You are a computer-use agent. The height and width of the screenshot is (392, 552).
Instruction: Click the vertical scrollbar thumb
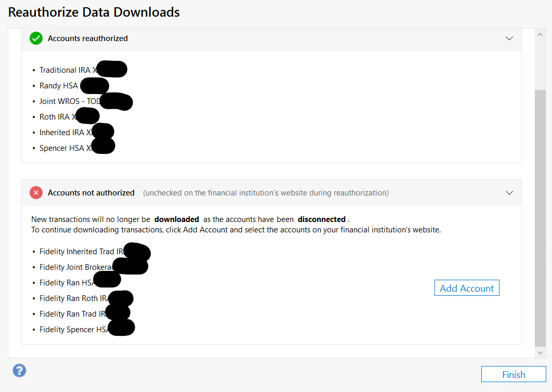click(x=540, y=218)
